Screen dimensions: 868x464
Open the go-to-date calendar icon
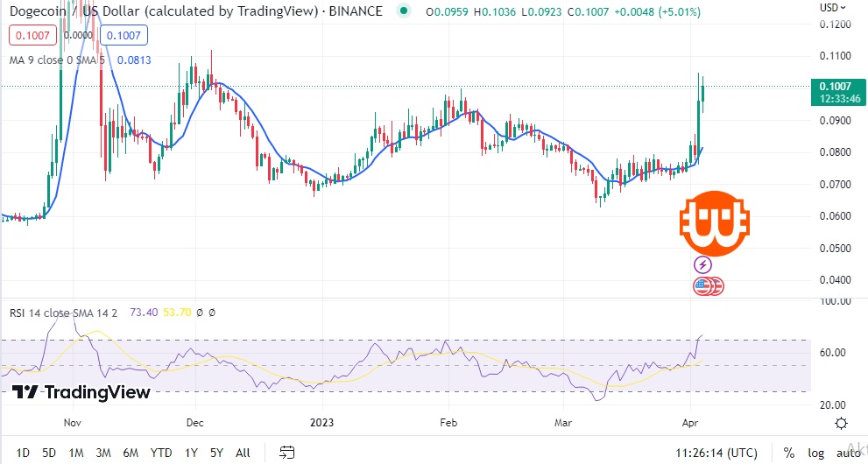pos(286,453)
